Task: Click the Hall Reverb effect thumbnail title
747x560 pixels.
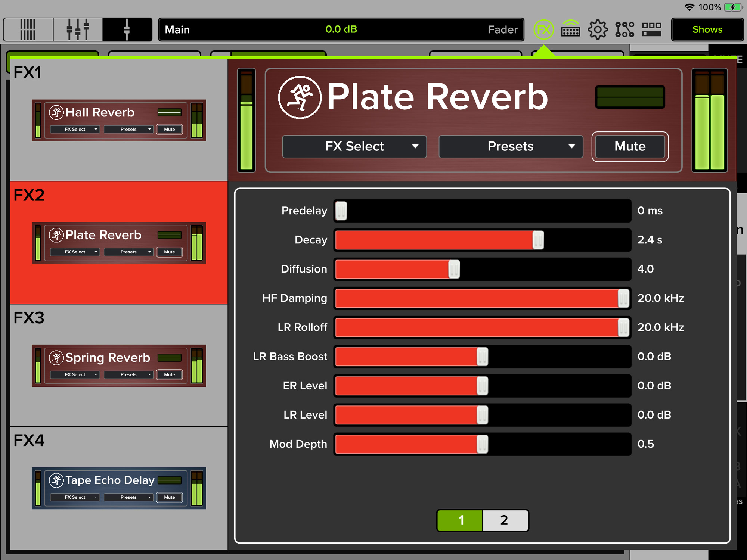Action: [100, 112]
